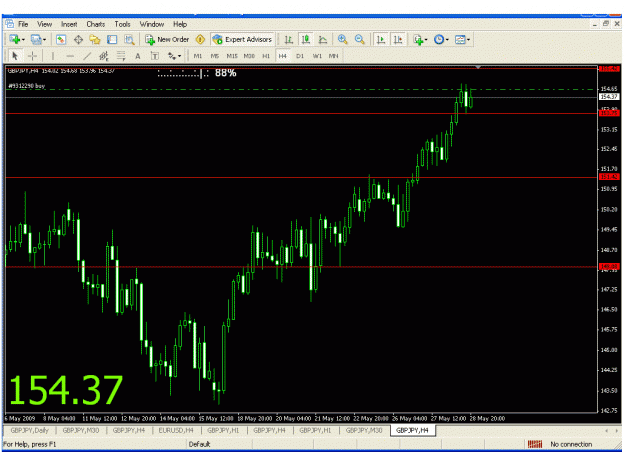Click the chart shift triangle marker
625x452 pixels.
[x=478, y=67]
